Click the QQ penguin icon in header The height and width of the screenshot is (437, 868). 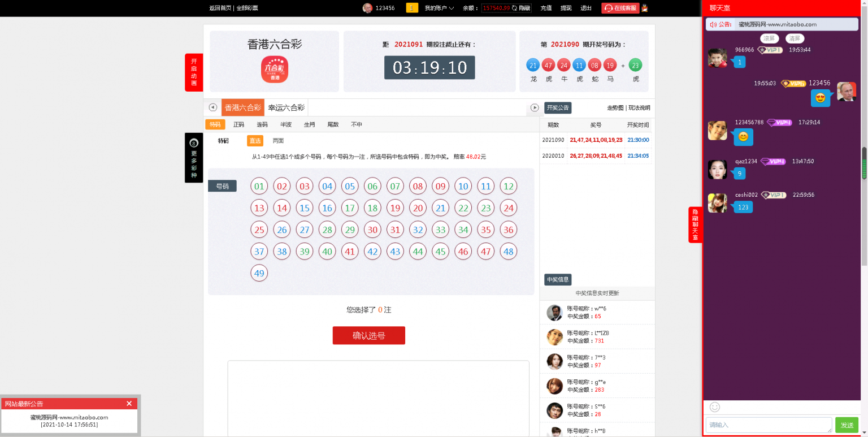[x=644, y=8]
